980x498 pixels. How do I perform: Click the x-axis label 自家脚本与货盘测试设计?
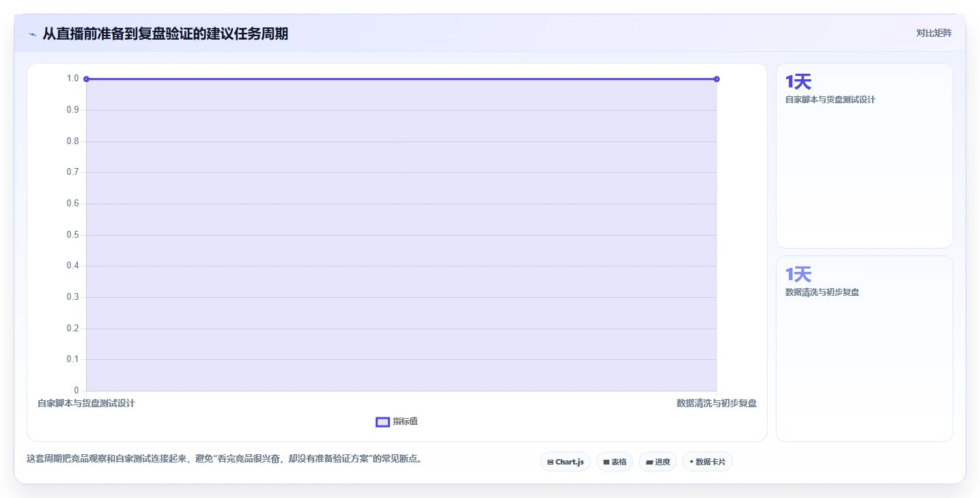click(x=86, y=403)
